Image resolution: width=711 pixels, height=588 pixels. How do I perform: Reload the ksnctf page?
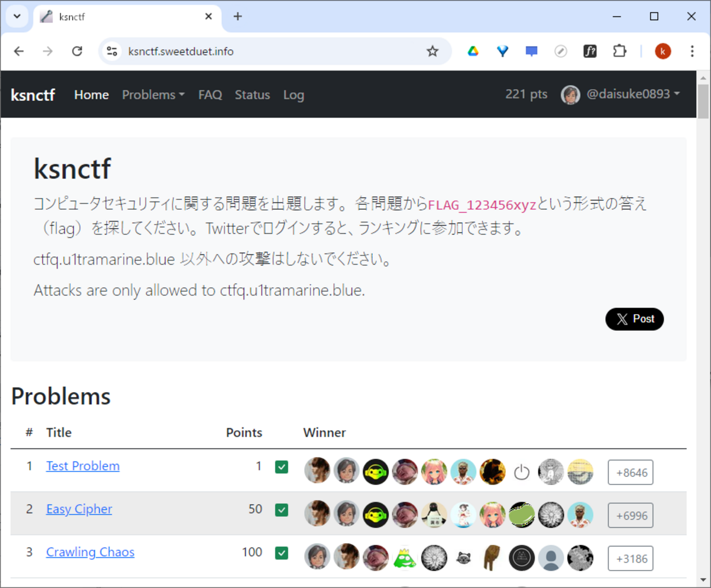77,51
